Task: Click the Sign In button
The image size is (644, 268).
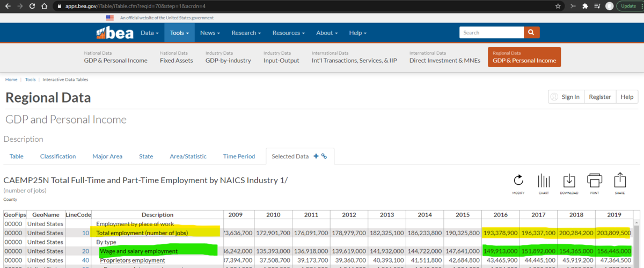Action: tap(565, 97)
